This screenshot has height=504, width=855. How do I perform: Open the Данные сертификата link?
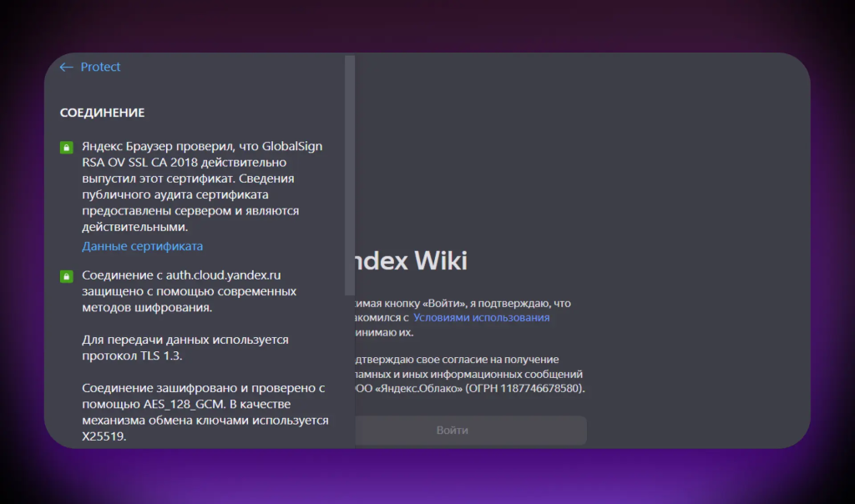(142, 246)
